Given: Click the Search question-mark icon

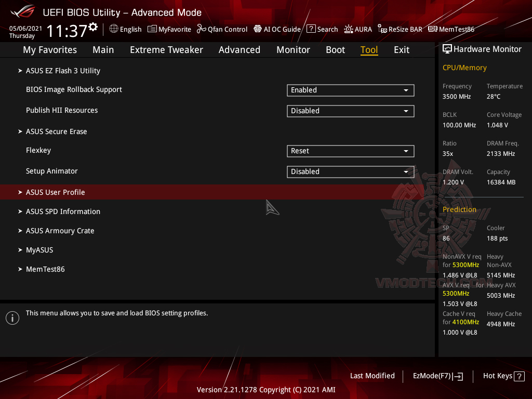Looking at the screenshot, I should point(311,29).
